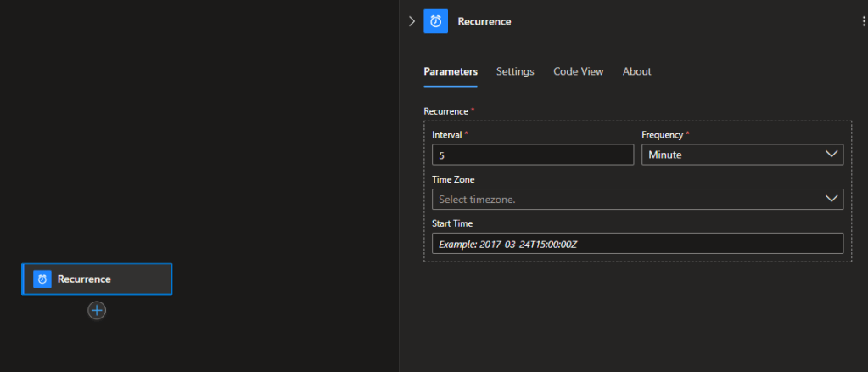Focus the Interval field containing 5
Viewport: 868px width, 372px height.
tap(532, 155)
